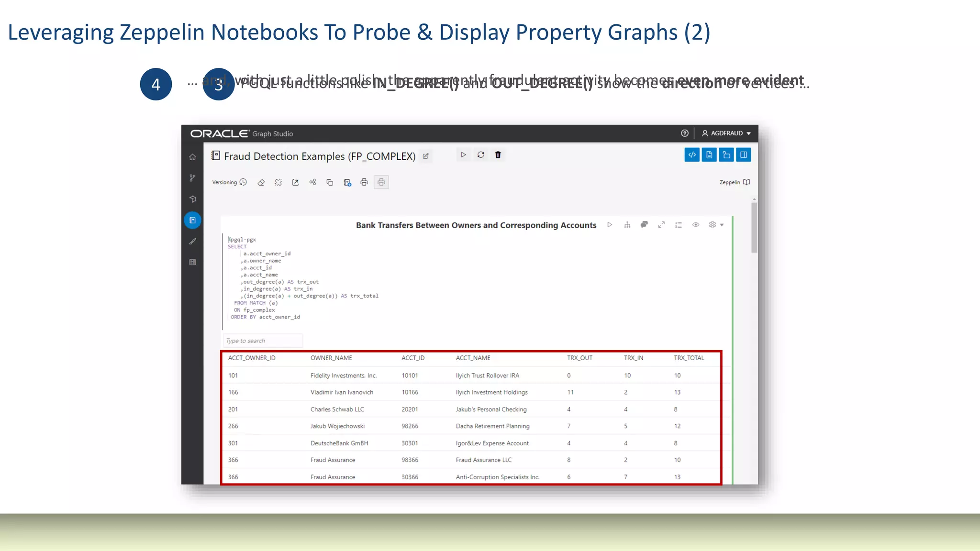Select the DeutscheBank GmBH cell
Screen dimensions: 980x551
(339, 443)
